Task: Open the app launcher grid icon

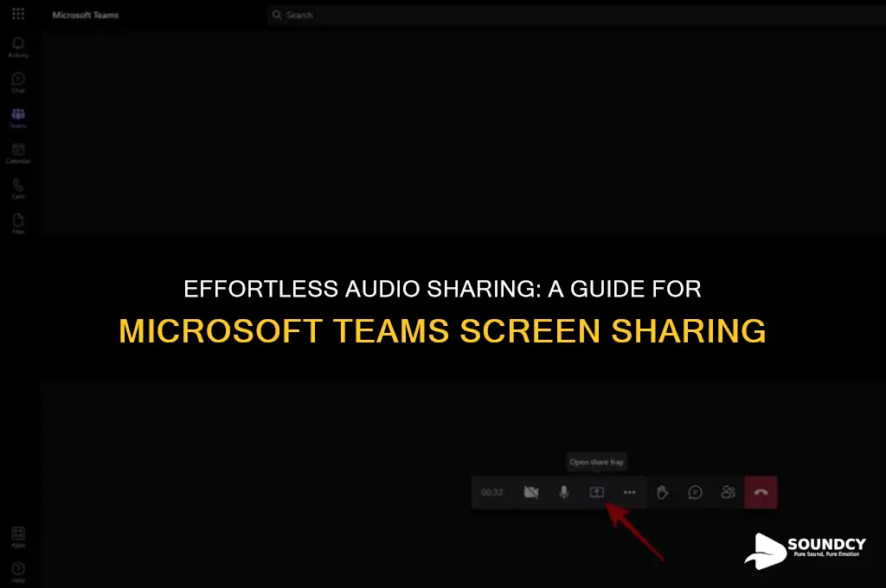Action: point(18,14)
